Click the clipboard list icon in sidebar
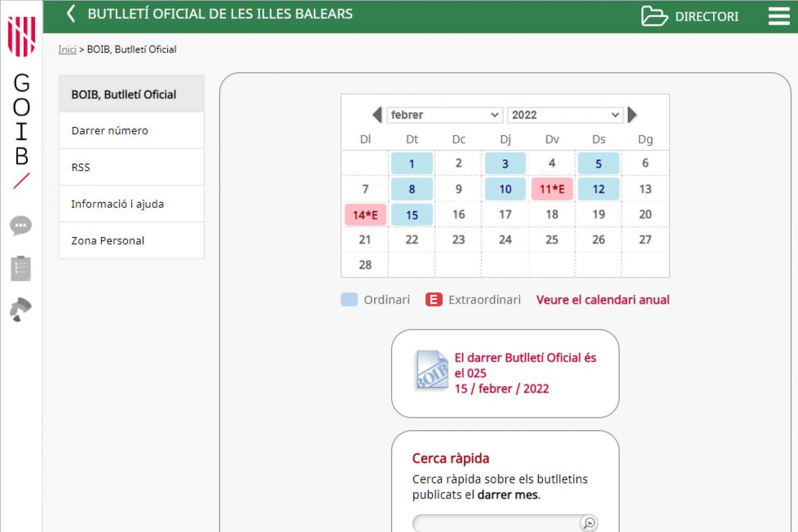 click(x=21, y=268)
